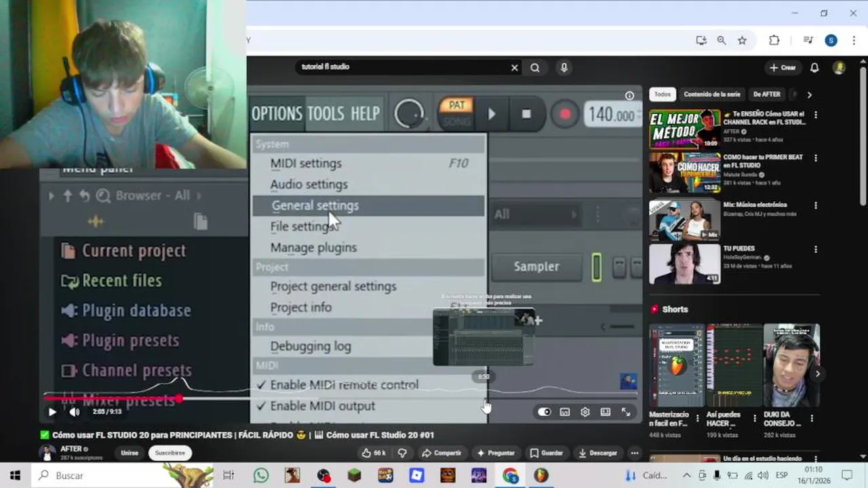
Task: Click the Compartir button
Action: pyautogui.click(x=441, y=453)
